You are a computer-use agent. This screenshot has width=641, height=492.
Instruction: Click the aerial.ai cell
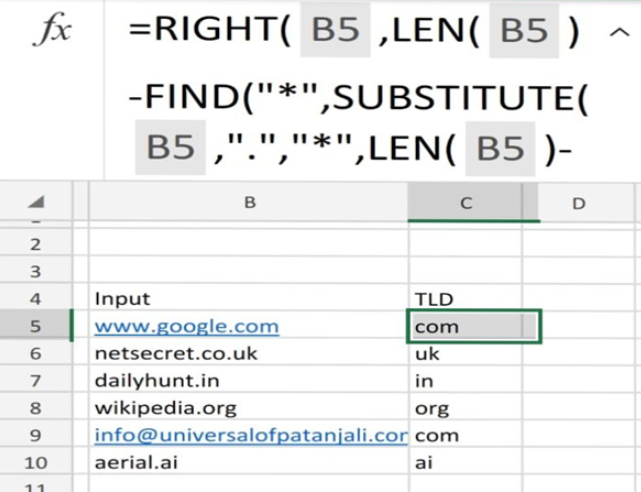pyautogui.click(x=249, y=463)
